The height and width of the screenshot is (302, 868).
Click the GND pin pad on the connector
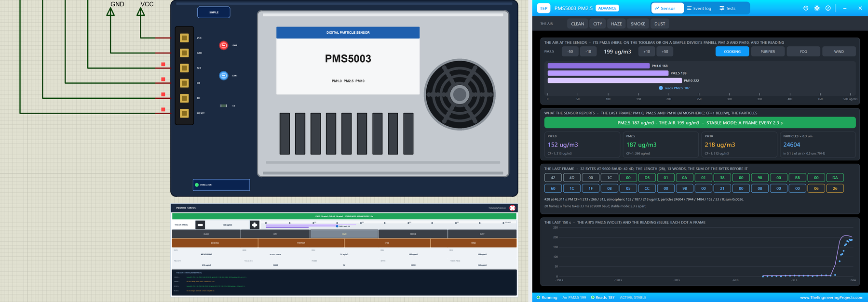184,53
